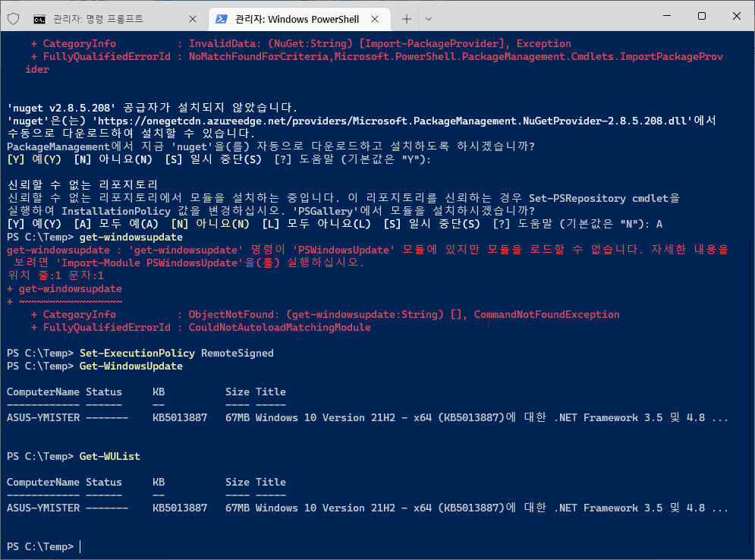Click the NoMatchFoundForCriteria error text

[259, 56]
